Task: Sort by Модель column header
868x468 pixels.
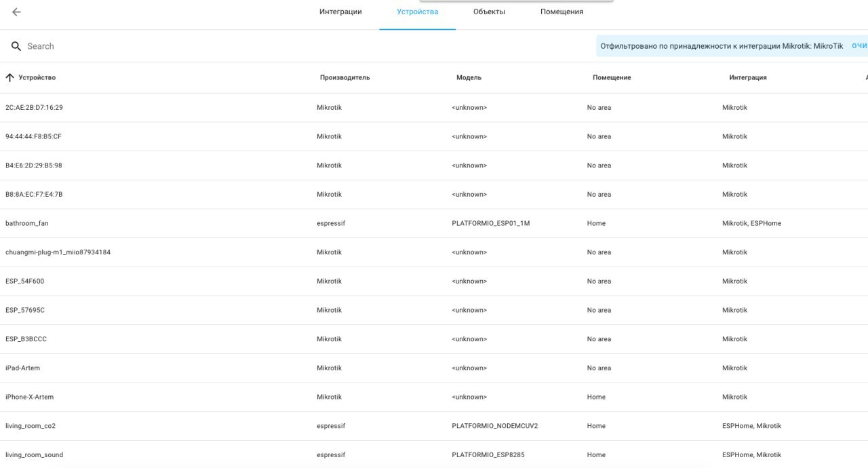Action: pyautogui.click(x=469, y=77)
